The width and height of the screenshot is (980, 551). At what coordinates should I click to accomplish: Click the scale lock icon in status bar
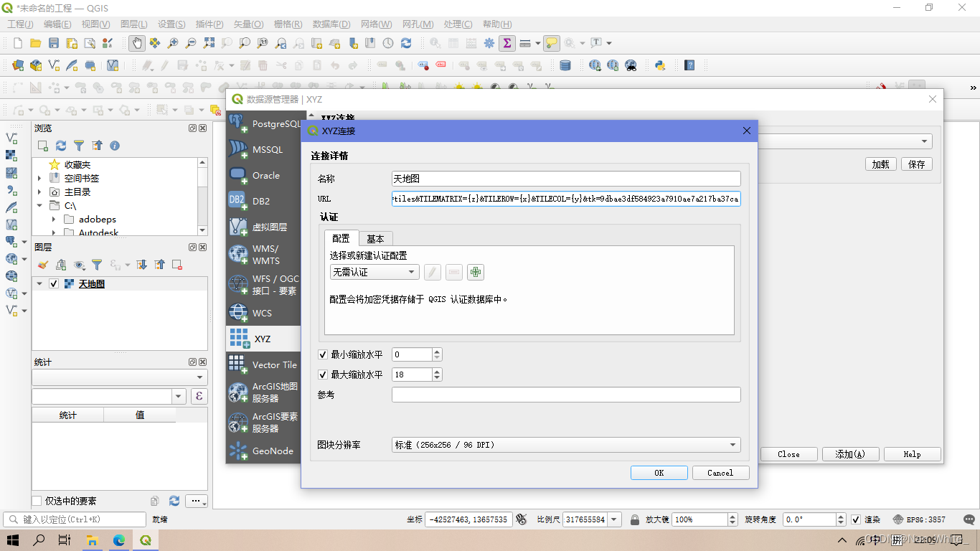coord(635,519)
